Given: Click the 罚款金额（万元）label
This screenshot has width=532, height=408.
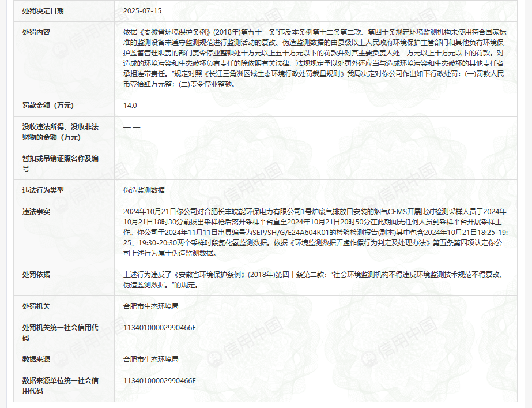Looking at the screenshot, I should tap(48, 106).
